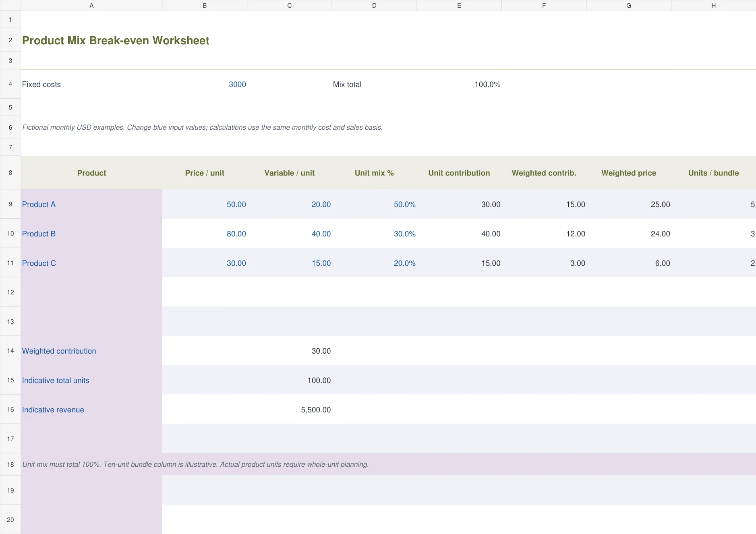Select Product A units per bundle 5
This screenshot has height=534, width=756.
tap(714, 204)
